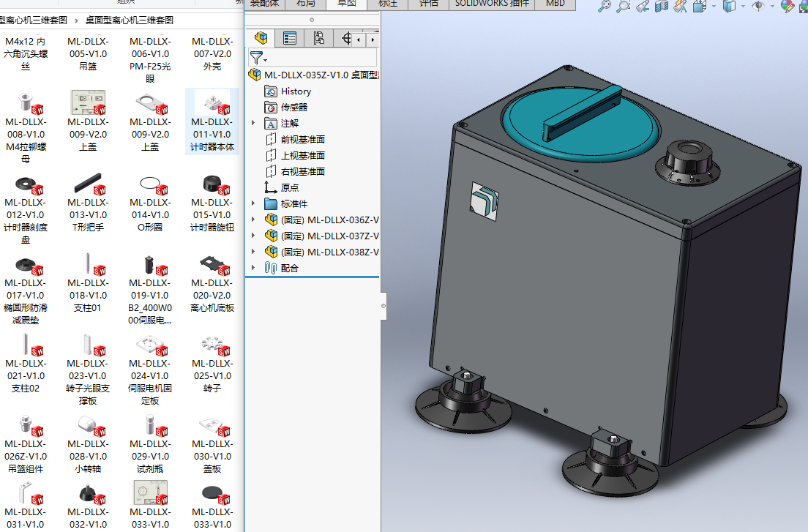Click the History folder in tree

click(x=296, y=91)
